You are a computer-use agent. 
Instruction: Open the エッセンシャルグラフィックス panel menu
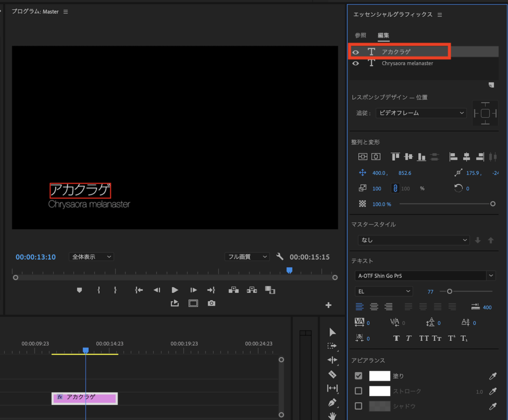(440, 15)
